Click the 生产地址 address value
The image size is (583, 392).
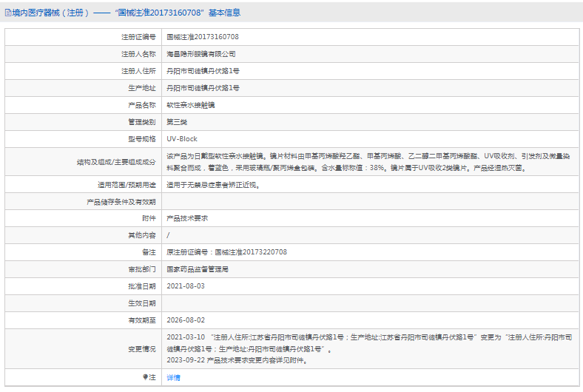point(203,88)
